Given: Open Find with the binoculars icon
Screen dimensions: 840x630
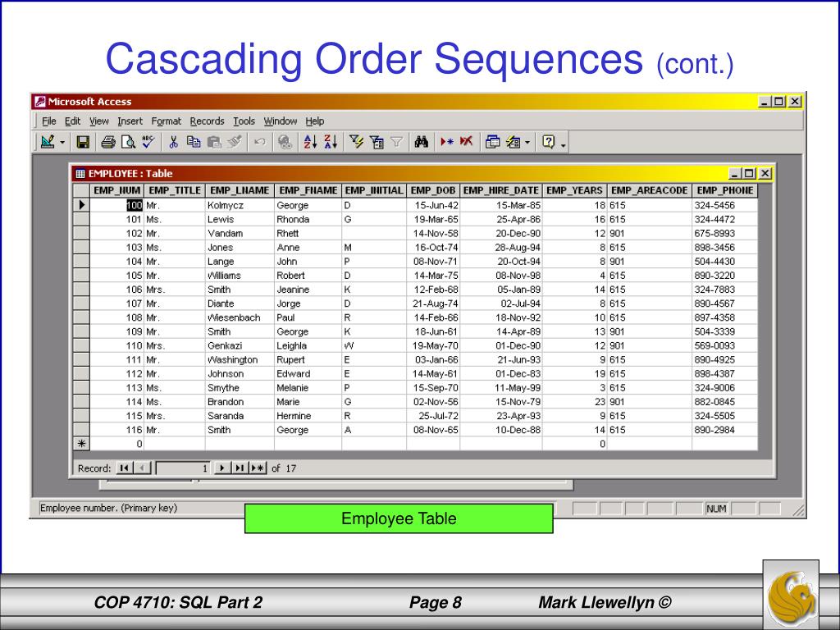Looking at the screenshot, I should 422,142.
